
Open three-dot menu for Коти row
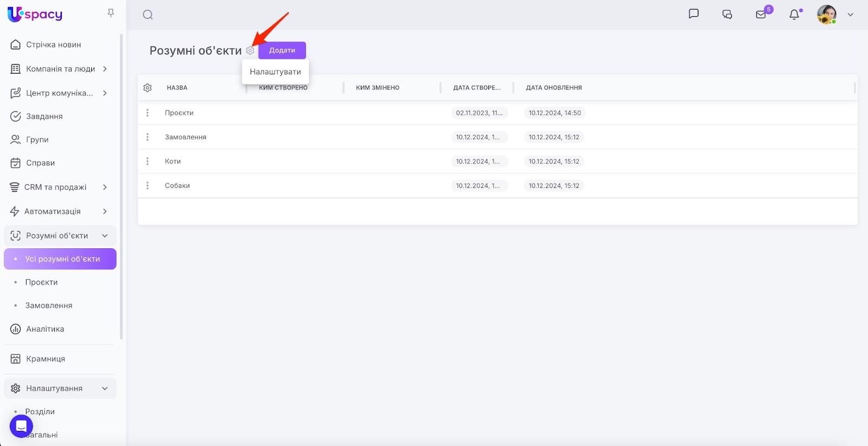pos(148,161)
